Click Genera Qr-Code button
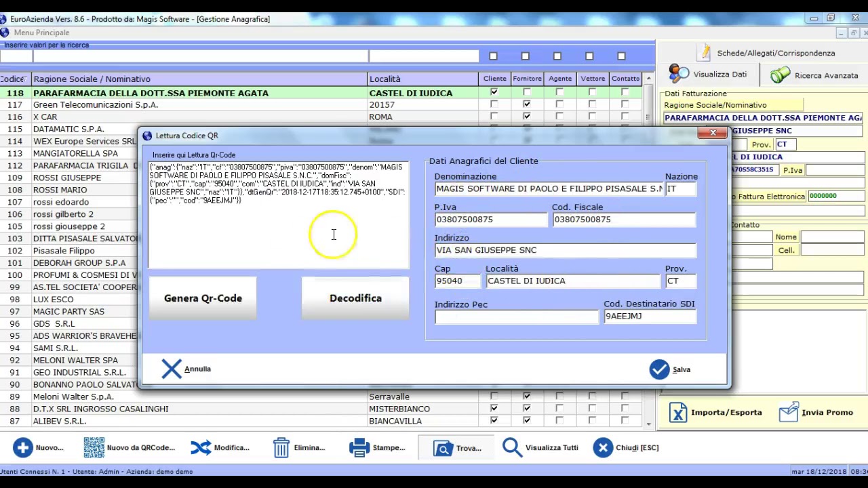The height and width of the screenshot is (488, 868). (x=203, y=298)
